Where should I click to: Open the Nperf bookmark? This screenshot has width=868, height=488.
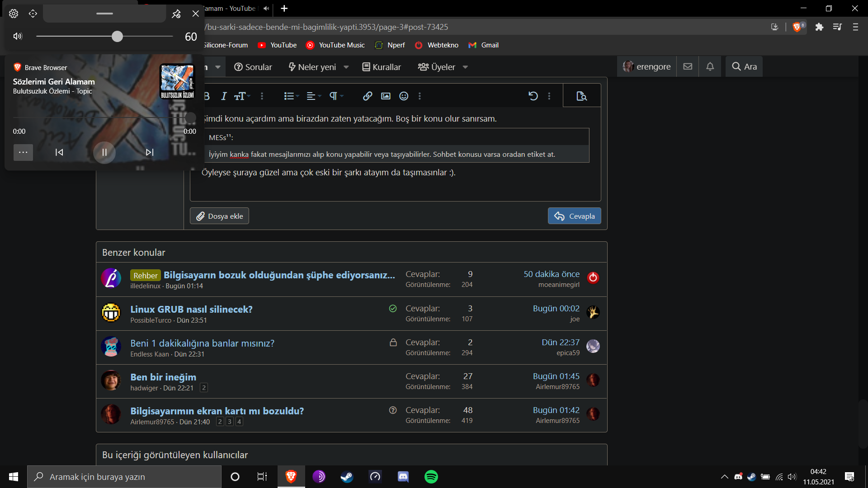[390, 45]
